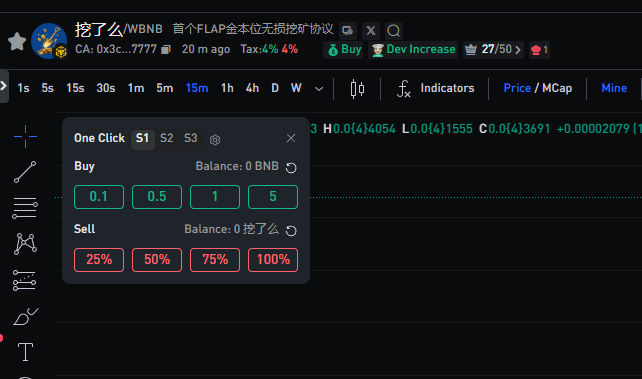Sell 75% of holdings
The width and height of the screenshot is (642, 379).
click(215, 259)
